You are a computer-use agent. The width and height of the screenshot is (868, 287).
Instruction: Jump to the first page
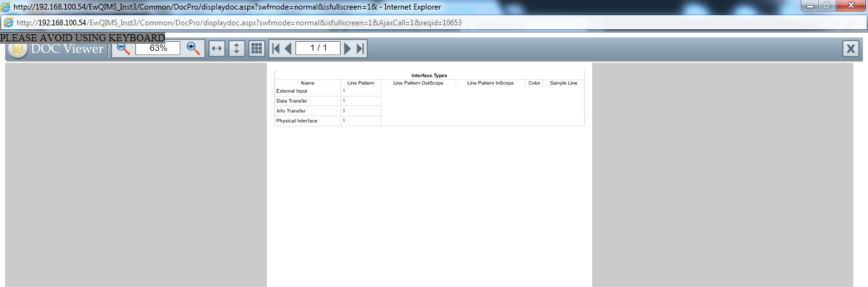276,48
